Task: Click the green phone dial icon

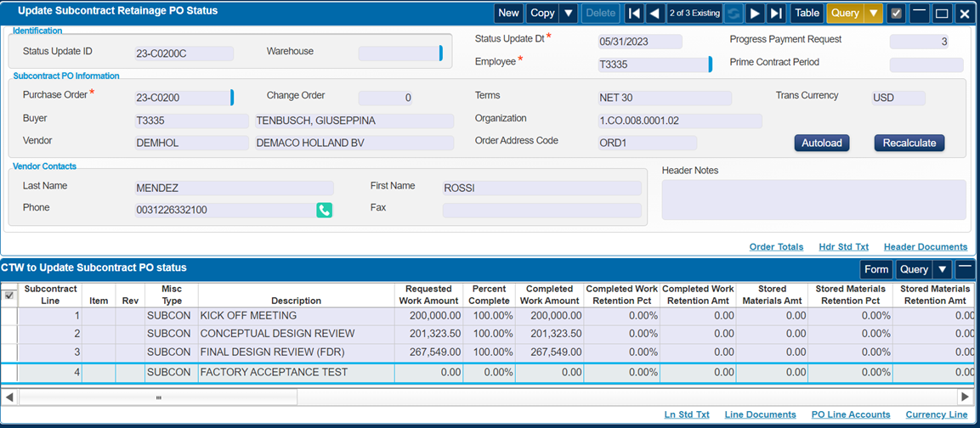Action: (x=324, y=210)
